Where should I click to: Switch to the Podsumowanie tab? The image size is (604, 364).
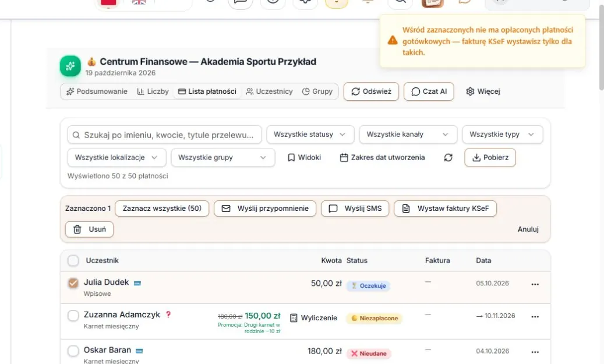click(x=97, y=91)
